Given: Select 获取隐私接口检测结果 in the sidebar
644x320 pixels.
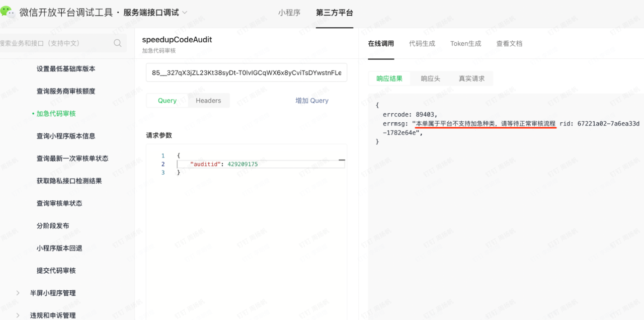Looking at the screenshot, I should (x=69, y=181).
